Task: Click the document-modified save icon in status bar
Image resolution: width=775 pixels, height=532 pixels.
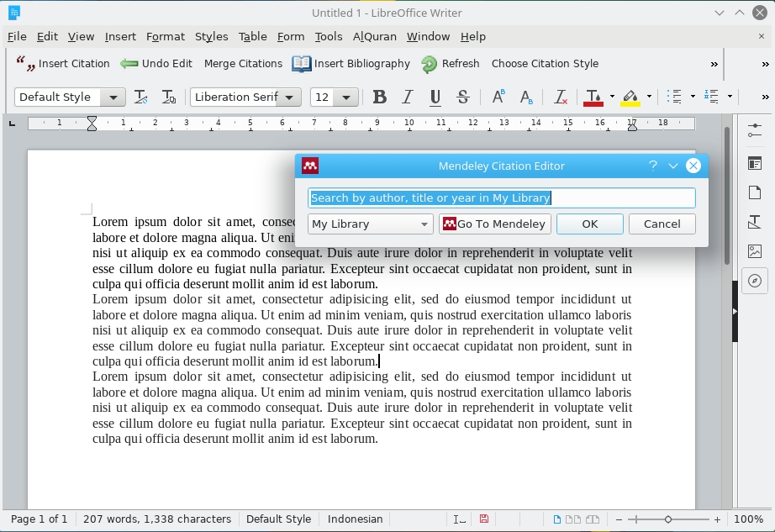Action: (484, 519)
